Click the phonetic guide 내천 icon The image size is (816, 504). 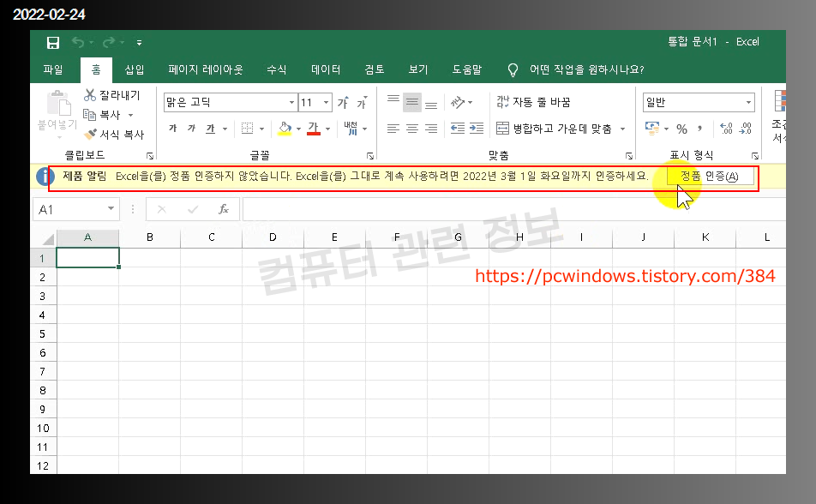coord(351,128)
